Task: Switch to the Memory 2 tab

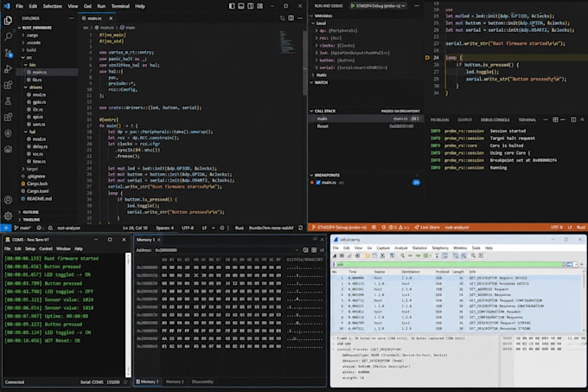Action: pos(175,382)
